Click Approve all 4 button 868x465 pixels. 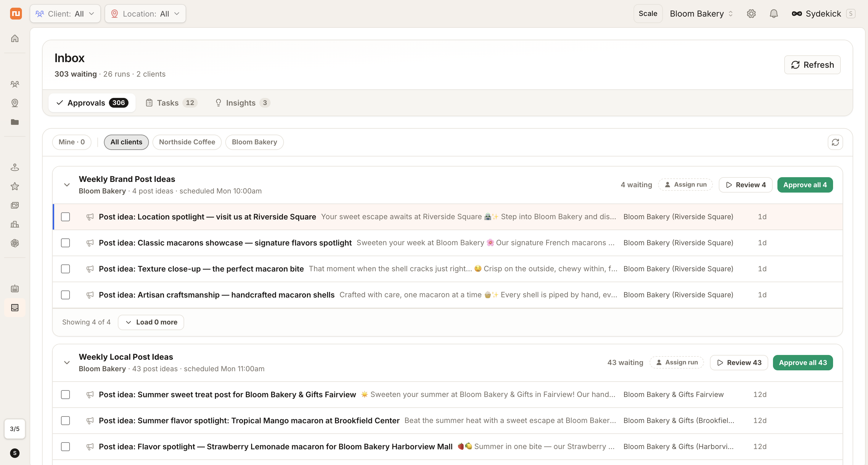point(805,185)
